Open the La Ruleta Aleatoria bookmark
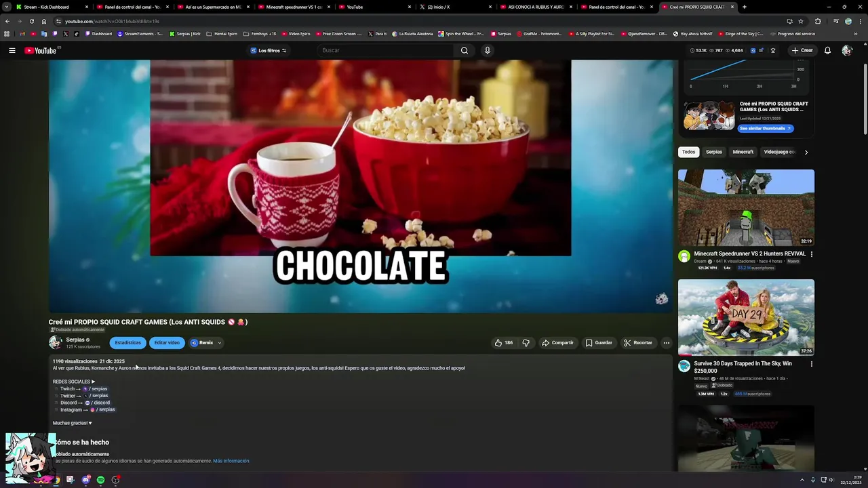This screenshot has height=488, width=868. click(x=412, y=33)
